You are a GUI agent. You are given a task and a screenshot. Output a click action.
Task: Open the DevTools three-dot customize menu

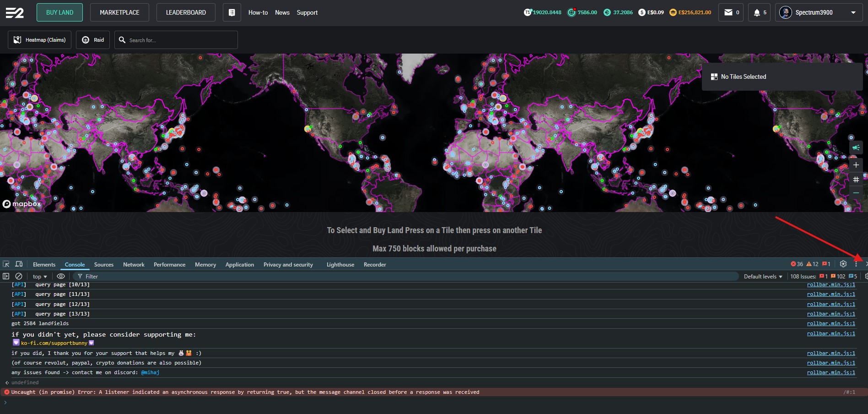856,264
